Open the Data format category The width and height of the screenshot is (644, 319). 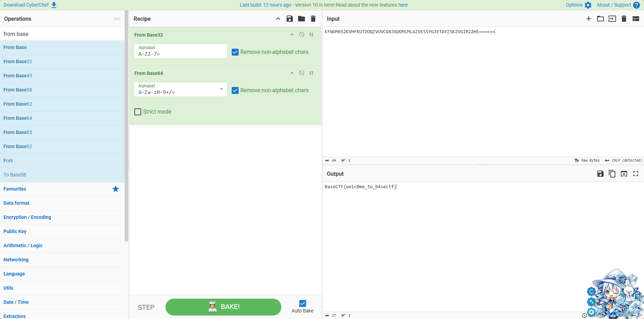click(16, 203)
